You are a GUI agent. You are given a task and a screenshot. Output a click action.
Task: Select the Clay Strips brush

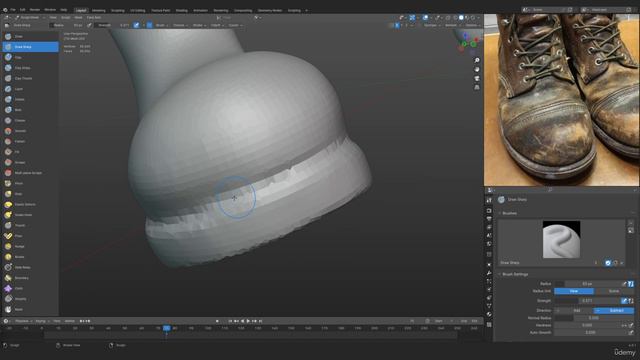(30, 68)
